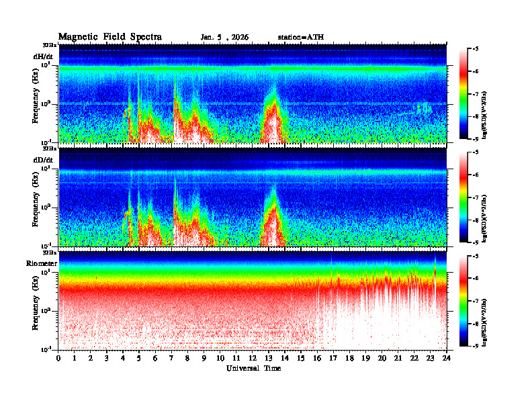Image resolution: width=532 pixels, height=411 pixels.
Task: Click hour "11" on the Universal Time axis
Action: pyautogui.click(x=236, y=359)
